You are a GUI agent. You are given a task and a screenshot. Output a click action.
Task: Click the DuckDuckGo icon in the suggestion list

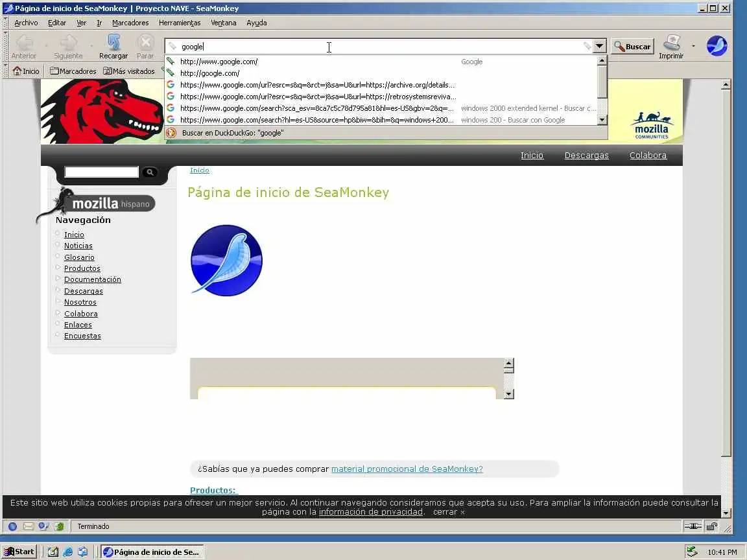point(171,133)
